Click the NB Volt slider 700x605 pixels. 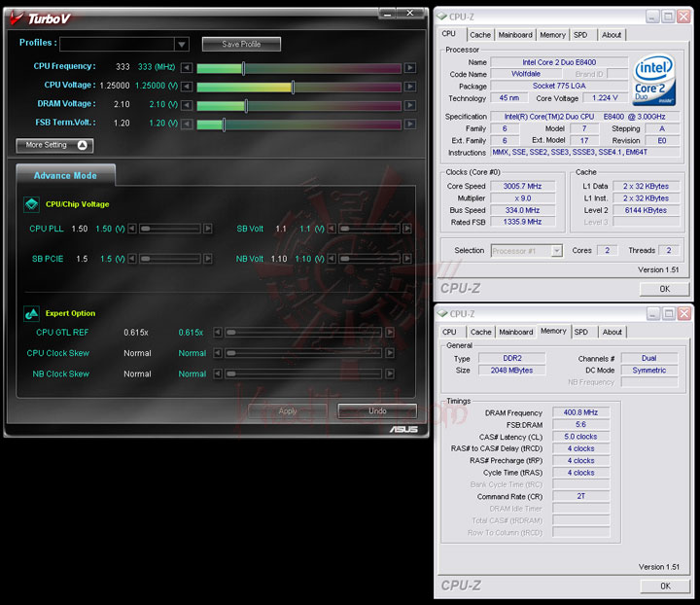pos(369,259)
